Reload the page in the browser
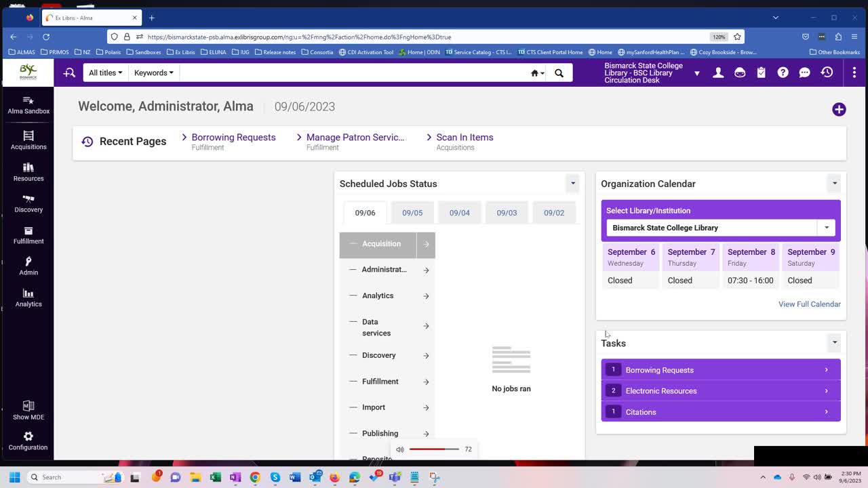 click(x=46, y=37)
